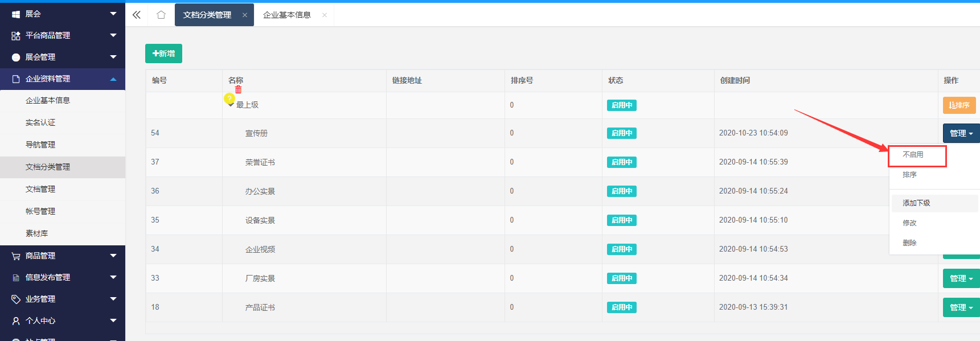Close the 企业基本信息 tab
Viewport: 980px width, 341px height.
pyautogui.click(x=325, y=15)
